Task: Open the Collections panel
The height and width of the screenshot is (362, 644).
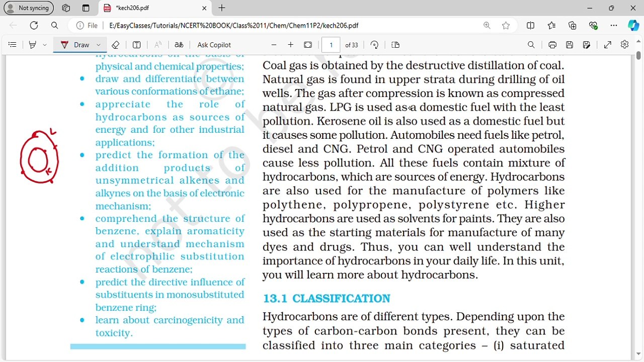Action: click(x=573, y=26)
